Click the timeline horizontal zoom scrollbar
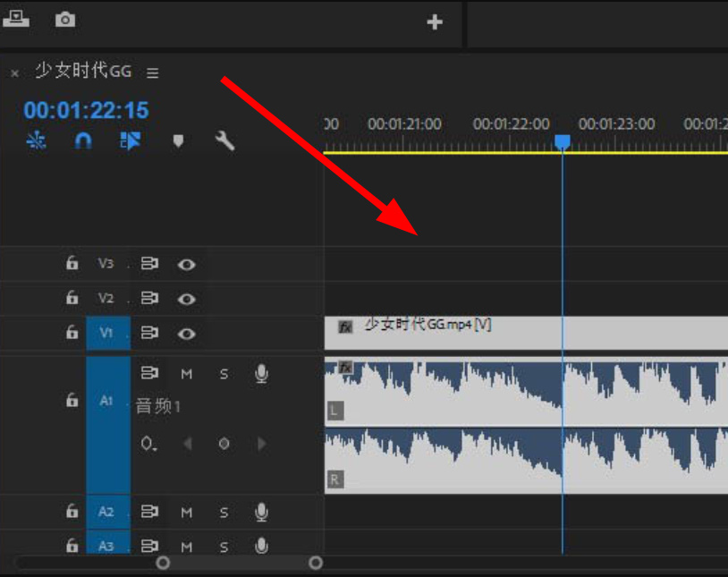 click(x=239, y=563)
